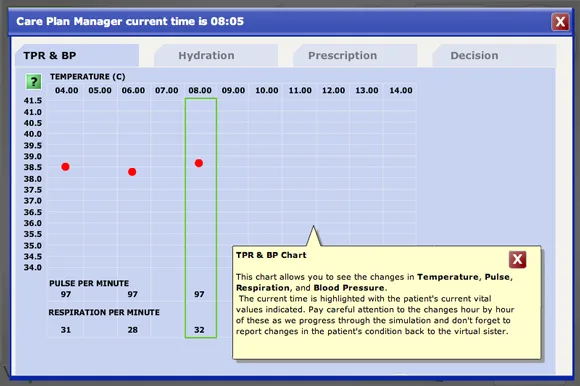This screenshot has height=386, width=580.
Task: Click the TEMPERATURE (C) label
Action: point(88,77)
